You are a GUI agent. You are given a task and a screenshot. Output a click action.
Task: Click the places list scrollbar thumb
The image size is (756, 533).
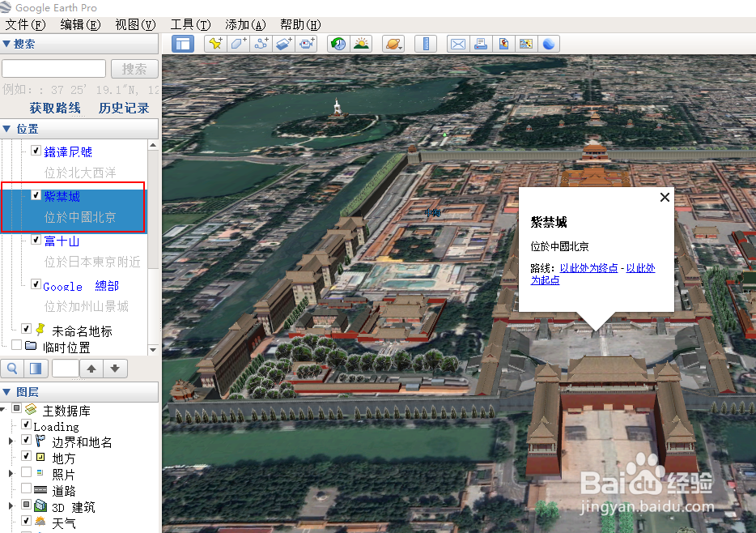[x=153, y=210]
